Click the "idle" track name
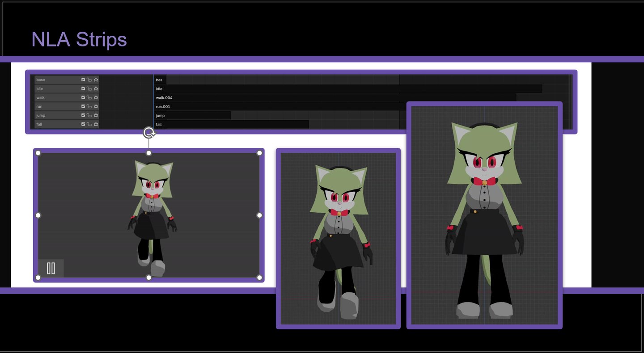This screenshot has width=644, height=353. point(40,88)
